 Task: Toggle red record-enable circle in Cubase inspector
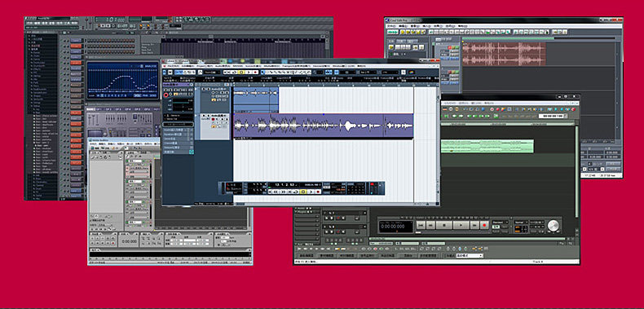(x=166, y=95)
